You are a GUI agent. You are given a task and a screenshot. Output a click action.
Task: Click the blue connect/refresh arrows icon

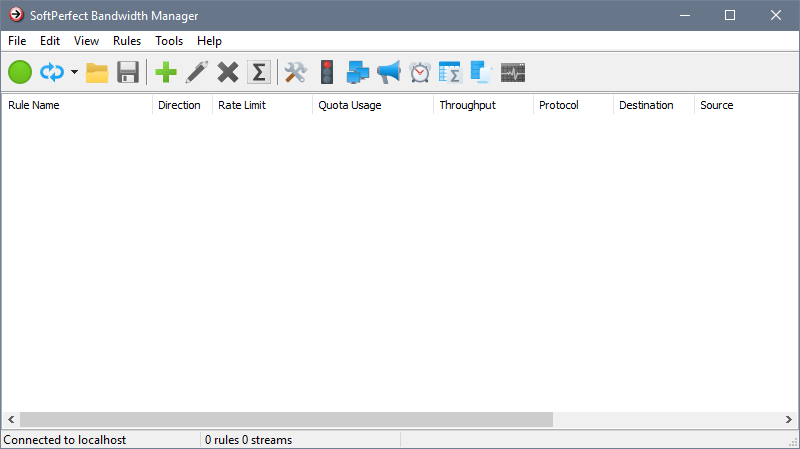coord(52,72)
